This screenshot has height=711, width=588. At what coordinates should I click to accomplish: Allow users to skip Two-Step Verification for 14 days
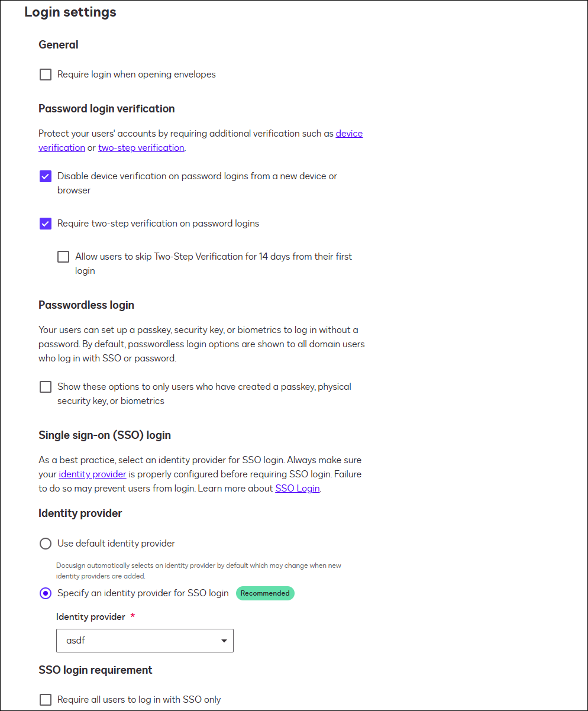(63, 257)
